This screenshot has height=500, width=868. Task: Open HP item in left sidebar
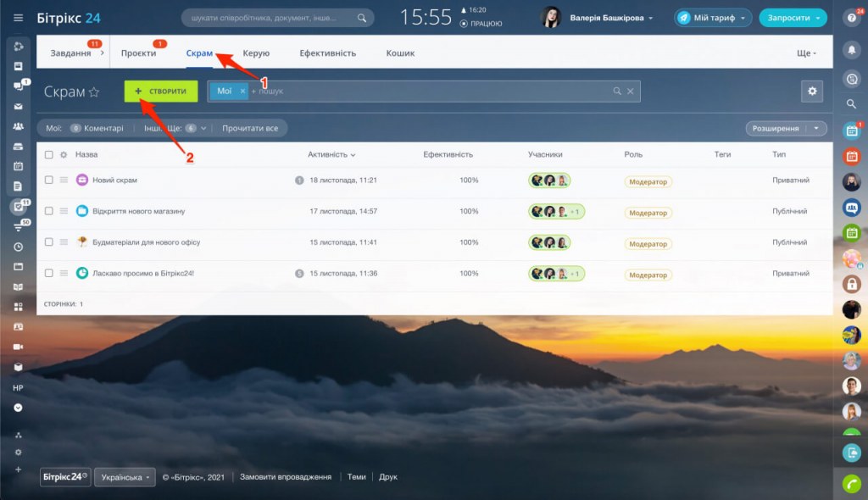[x=19, y=387]
